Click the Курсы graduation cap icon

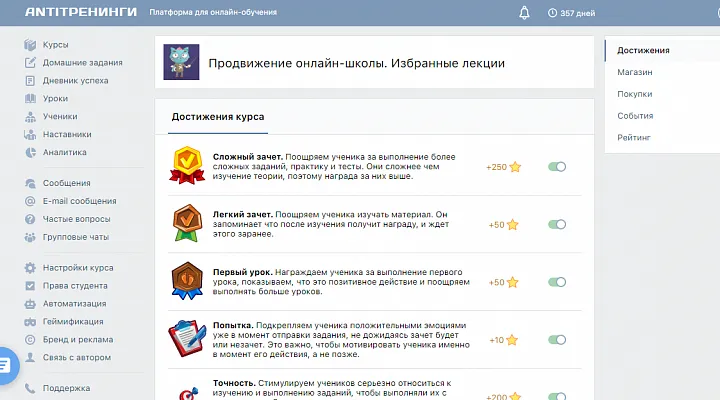[30, 45]
